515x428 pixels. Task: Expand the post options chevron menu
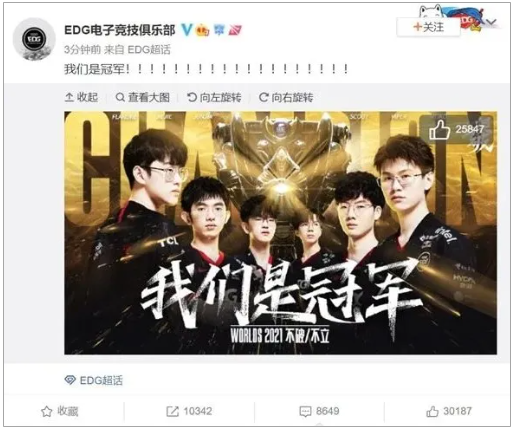(x=491, y=22)
